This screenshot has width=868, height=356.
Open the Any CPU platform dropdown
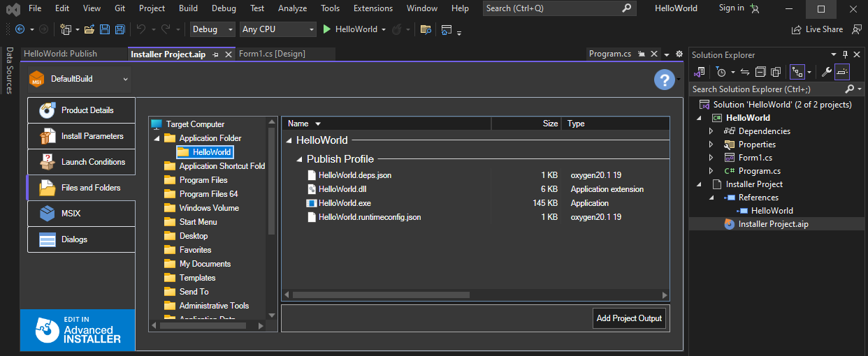[277, 29]
